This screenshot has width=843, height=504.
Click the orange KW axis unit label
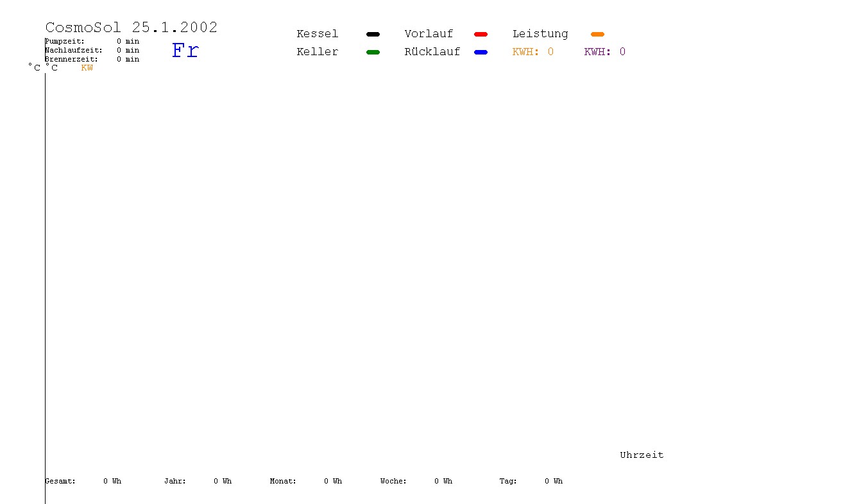pyautogui.click(x=87, y=68)
